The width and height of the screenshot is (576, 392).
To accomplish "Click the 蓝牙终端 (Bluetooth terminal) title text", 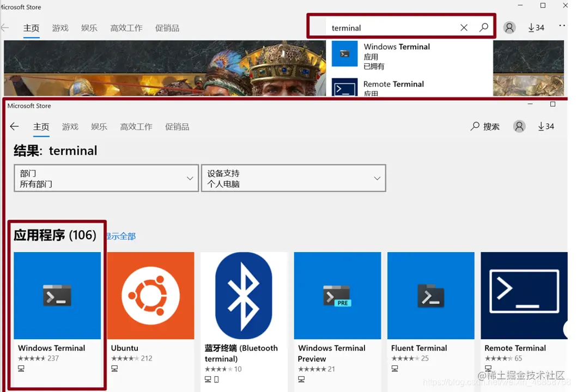I will pyautogui.click(x=241, y=353).
